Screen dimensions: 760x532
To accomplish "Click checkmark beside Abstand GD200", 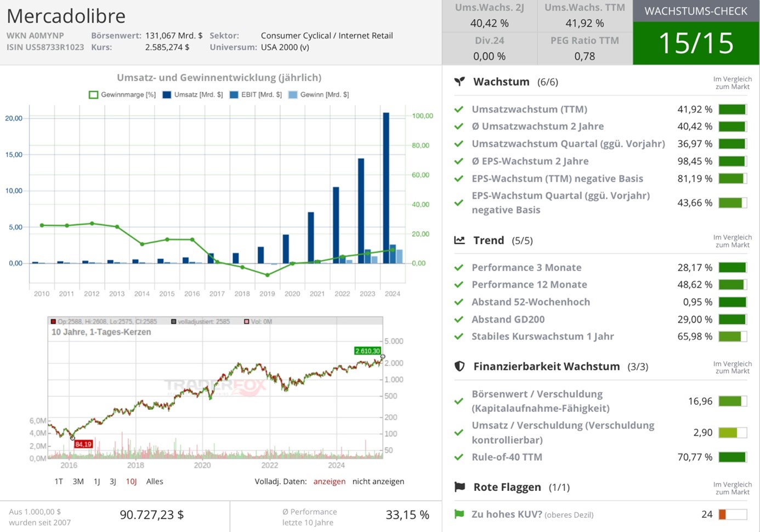I will pos(459,319).
